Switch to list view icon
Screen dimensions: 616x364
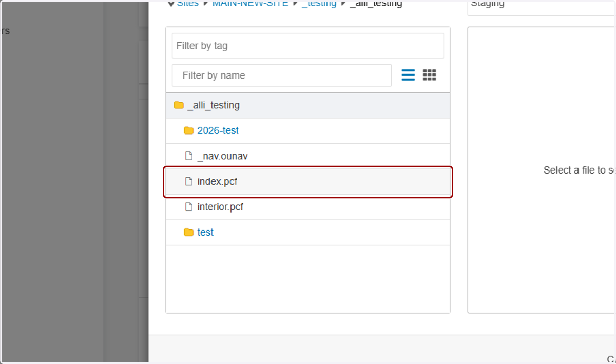tap(408, 75)
